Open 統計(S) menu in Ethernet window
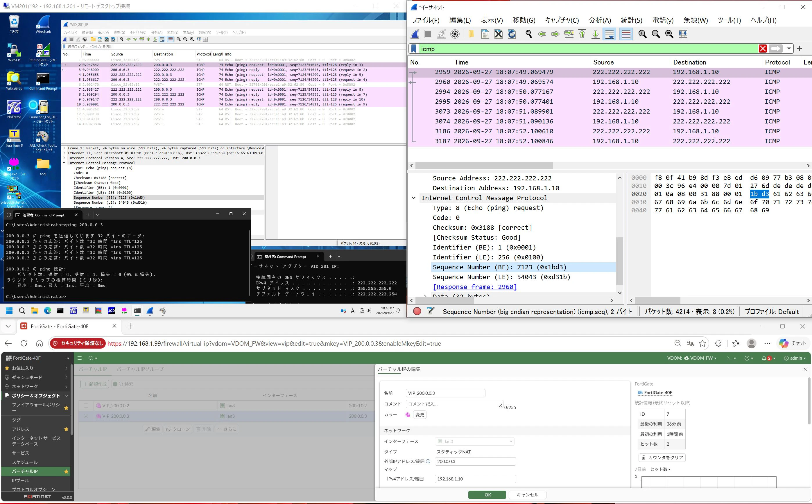This screenshot has height=504, width=812. pos(631,20)
